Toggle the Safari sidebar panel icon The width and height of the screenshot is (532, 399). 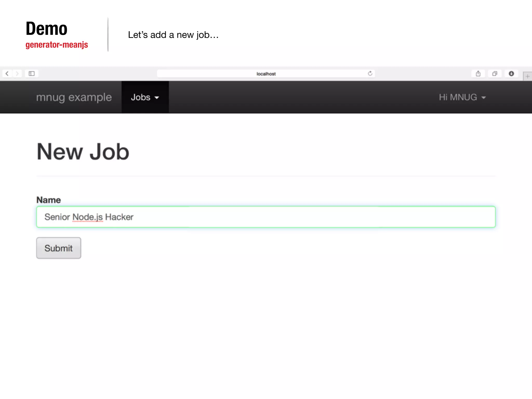pyautogui.click(x=32, y=74)
